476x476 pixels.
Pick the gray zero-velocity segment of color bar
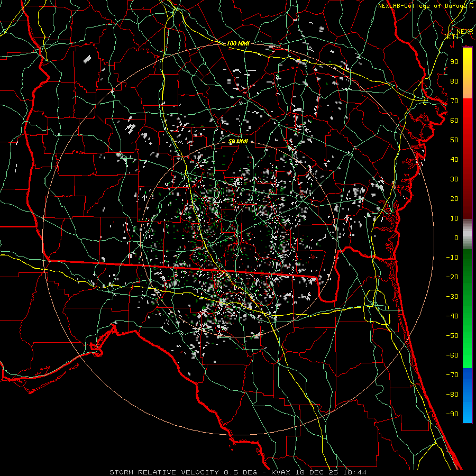[467, 234]
